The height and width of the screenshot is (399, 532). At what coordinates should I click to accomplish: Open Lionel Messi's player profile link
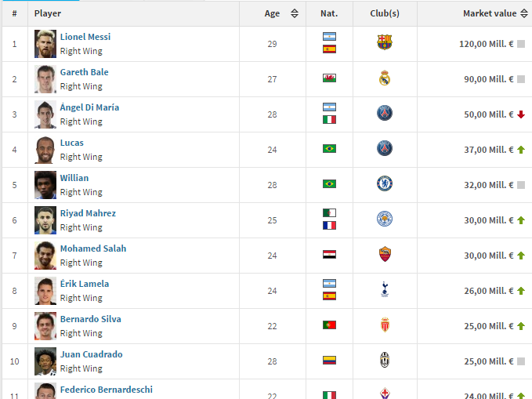coord(85,37)
